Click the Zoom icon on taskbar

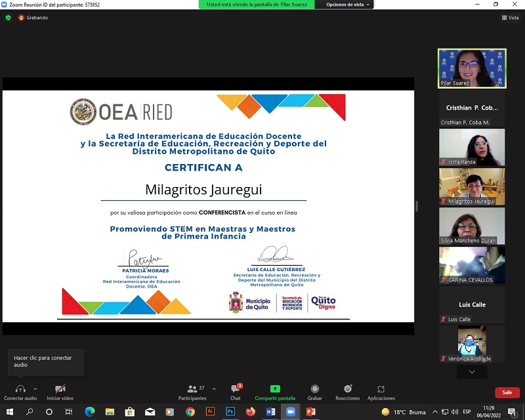291,411
